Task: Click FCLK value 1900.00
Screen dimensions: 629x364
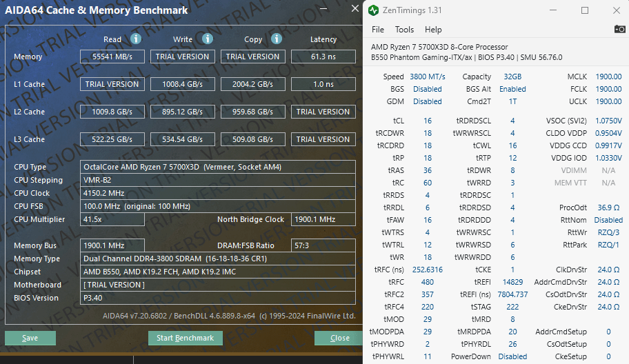Action: (608, 89)
